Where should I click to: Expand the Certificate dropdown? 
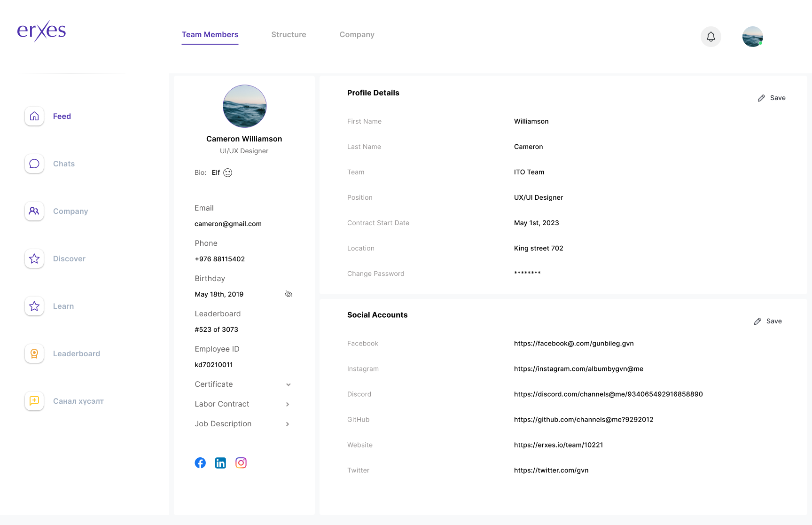click(288, 384)
